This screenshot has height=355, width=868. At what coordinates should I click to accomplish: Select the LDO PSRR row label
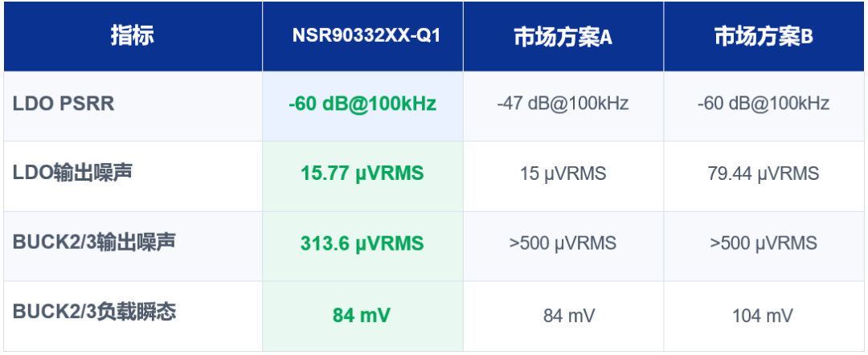tap(63, 104)
